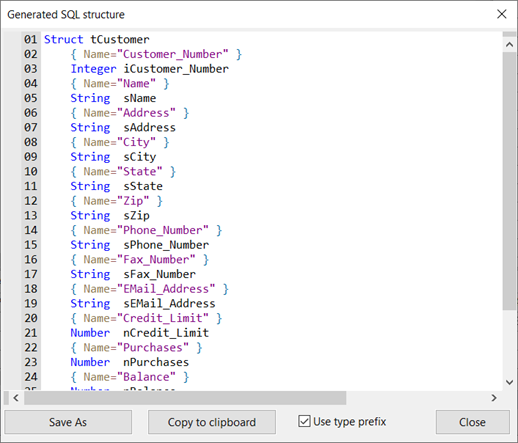Click the vertical scrollbar down arrow

point(509,382)
